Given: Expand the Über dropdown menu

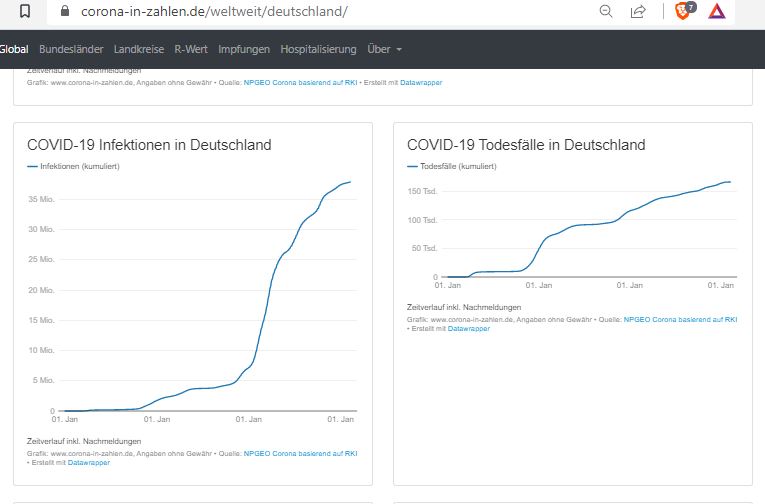Looking at the screenshot, I should 385,49.
